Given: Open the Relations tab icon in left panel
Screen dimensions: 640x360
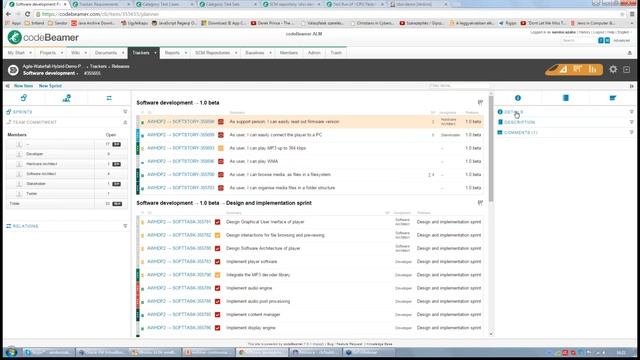Looking at the screenshot, I should point(109,98).
